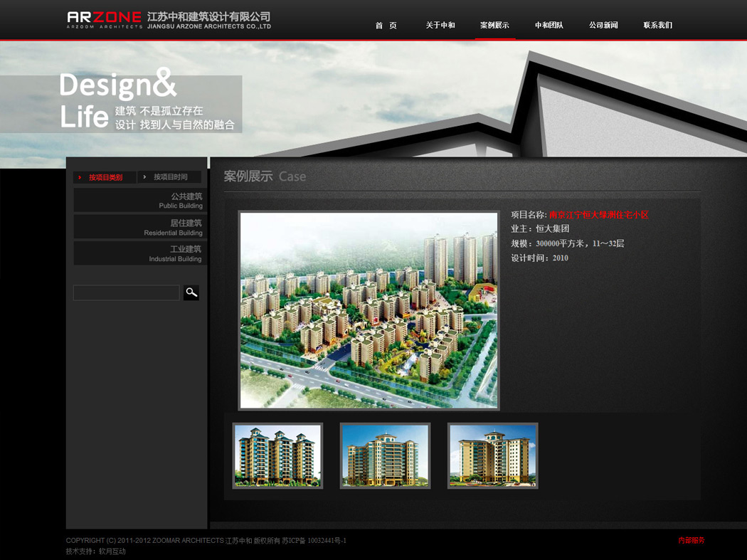Open 联系我们 navigation item
The image size is (747, 560).
[657, 26]
